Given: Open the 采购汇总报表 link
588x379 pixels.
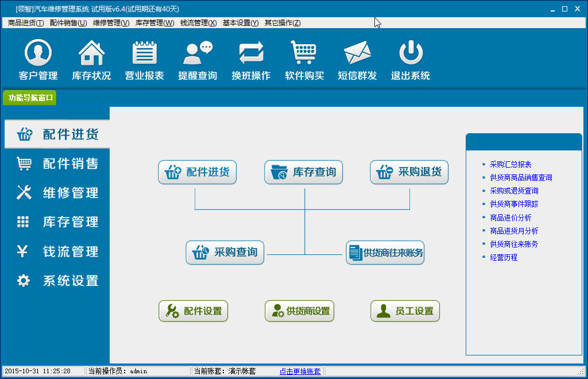Looking at the screenshot, I should pyautogui.click(x=510, y=164).
